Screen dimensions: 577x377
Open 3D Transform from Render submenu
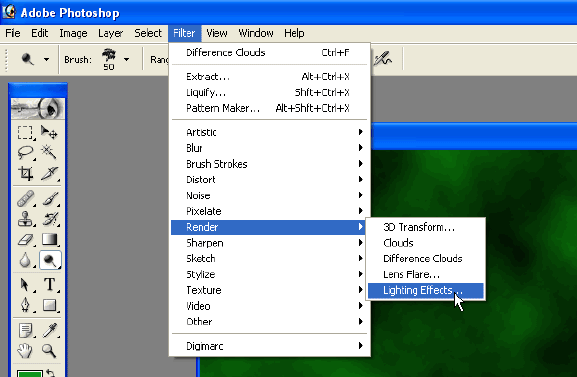coord(426,227)
